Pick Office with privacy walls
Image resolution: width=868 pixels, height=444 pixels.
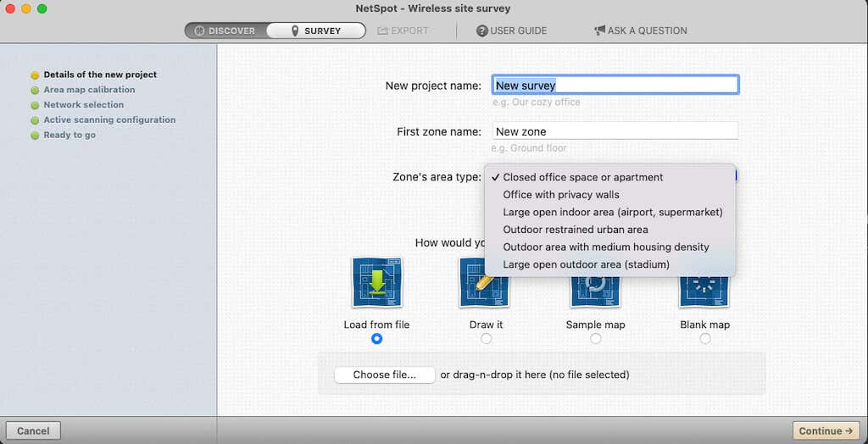pos(610,195)
